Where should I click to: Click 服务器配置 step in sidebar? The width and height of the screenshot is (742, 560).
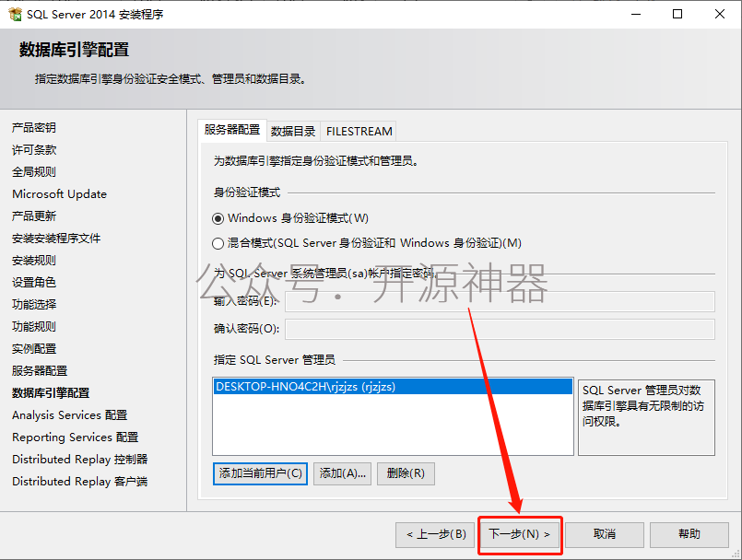pos(40,371)
